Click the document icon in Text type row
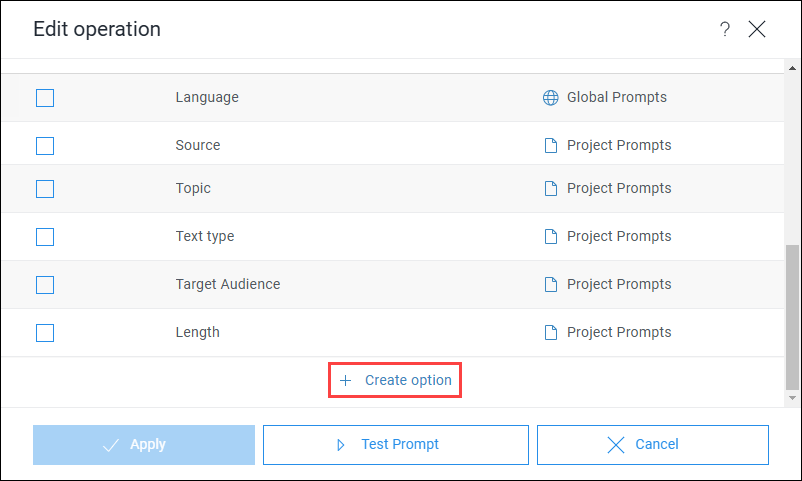The width and height of the screenshot is (802, 481). pos(551,237)
